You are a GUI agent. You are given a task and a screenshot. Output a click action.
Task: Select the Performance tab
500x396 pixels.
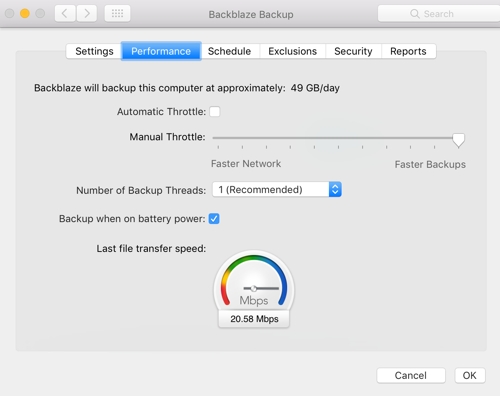(161, 51)
